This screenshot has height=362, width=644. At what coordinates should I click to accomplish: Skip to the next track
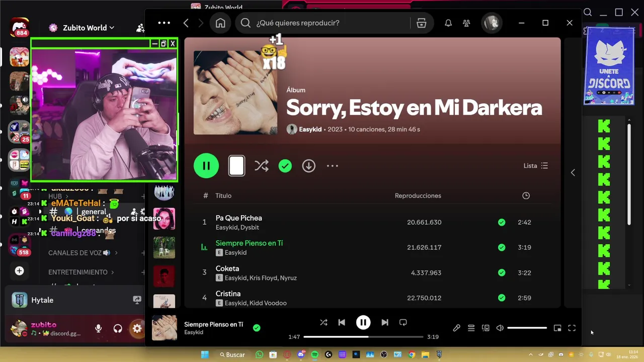pyautogui.click(x=385, y=322)
